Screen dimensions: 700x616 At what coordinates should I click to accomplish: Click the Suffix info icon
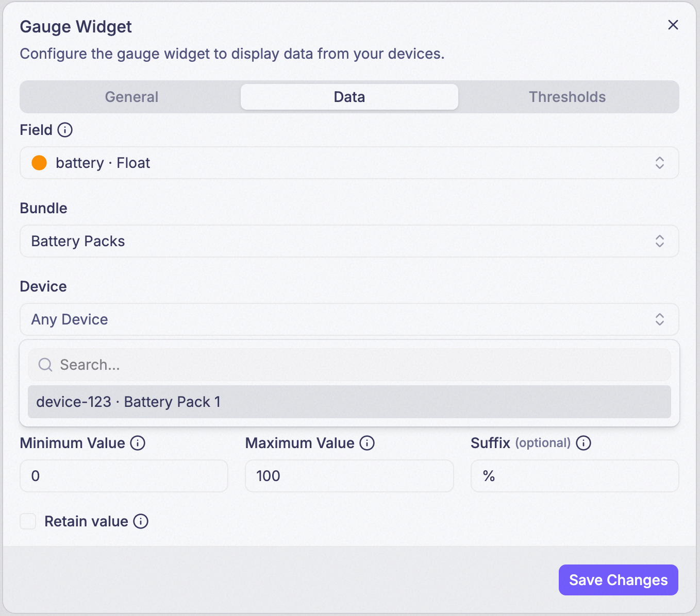584,443
